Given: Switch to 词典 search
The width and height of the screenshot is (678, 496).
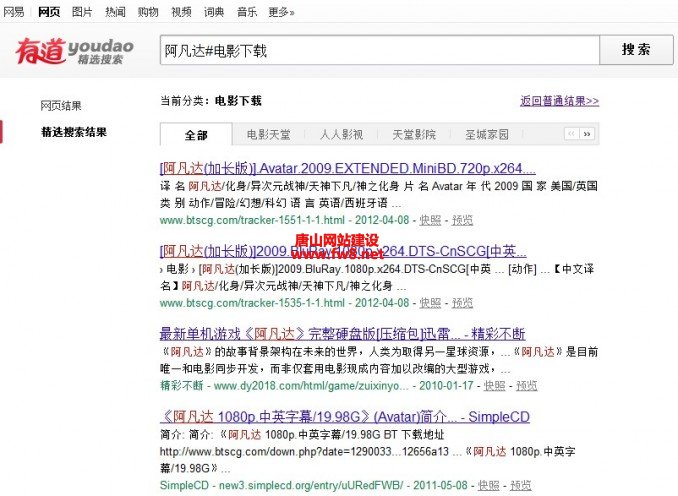Looking at the screenshot, I should click(214, 12).
